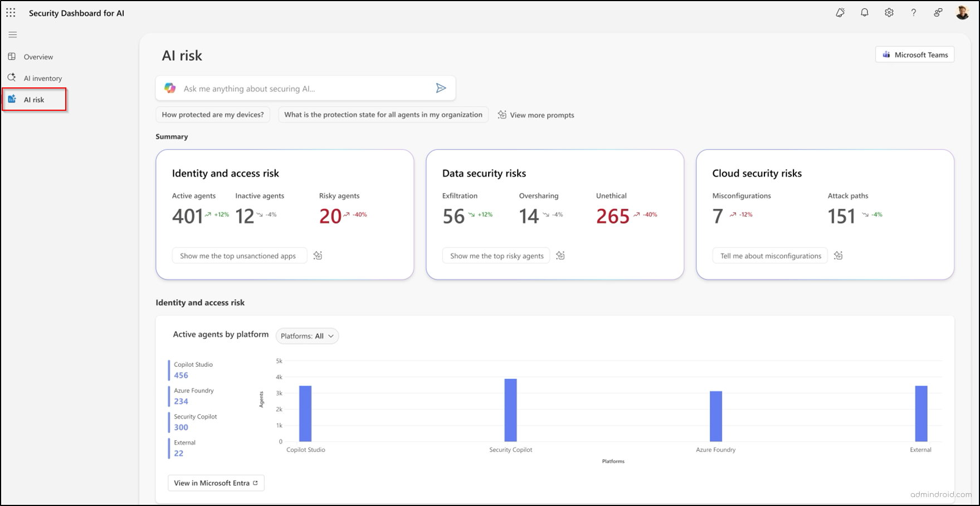Open the settings gear icon
This screenshot has height=506, width=980.
tap(889, 12)
